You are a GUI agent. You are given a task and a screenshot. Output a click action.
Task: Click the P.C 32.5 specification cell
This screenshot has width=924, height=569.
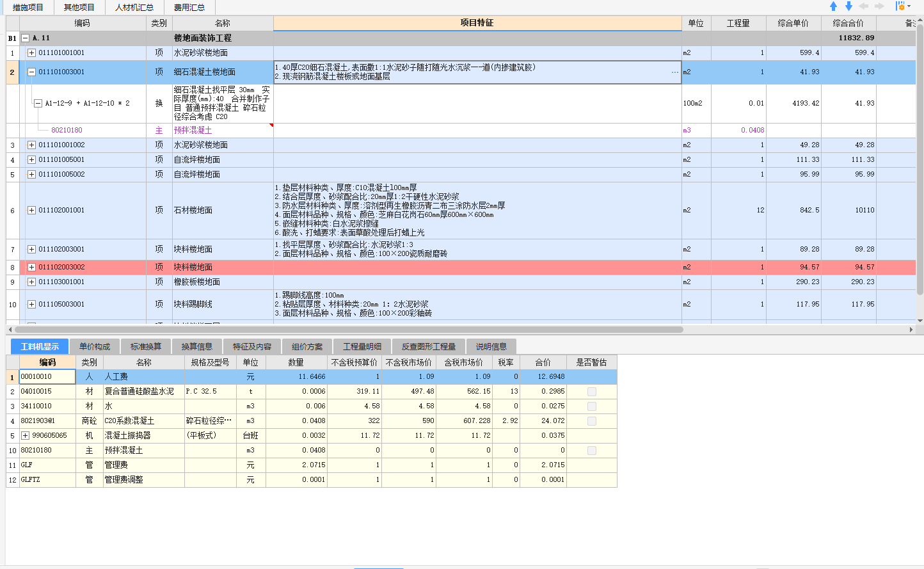point(211,392)
